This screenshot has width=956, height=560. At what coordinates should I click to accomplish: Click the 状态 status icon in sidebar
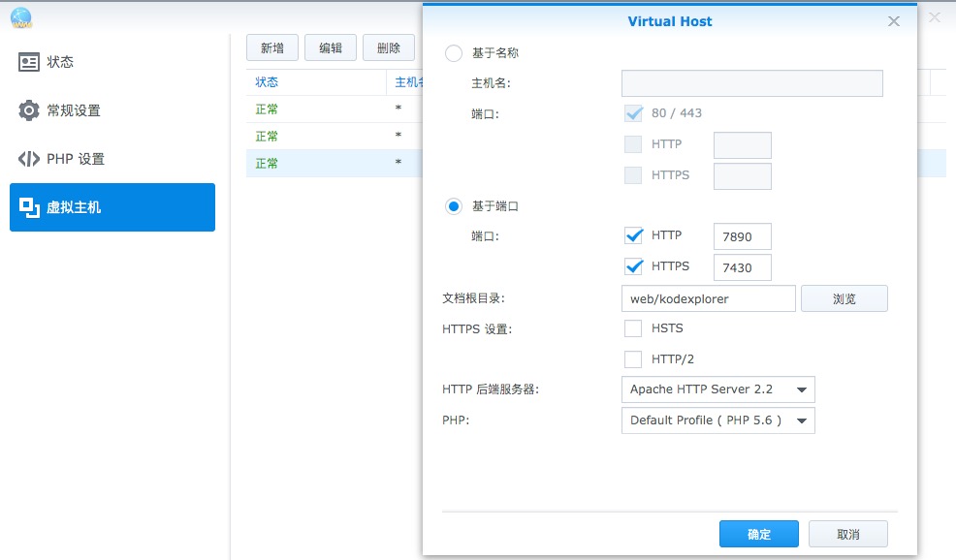[29, 62]
